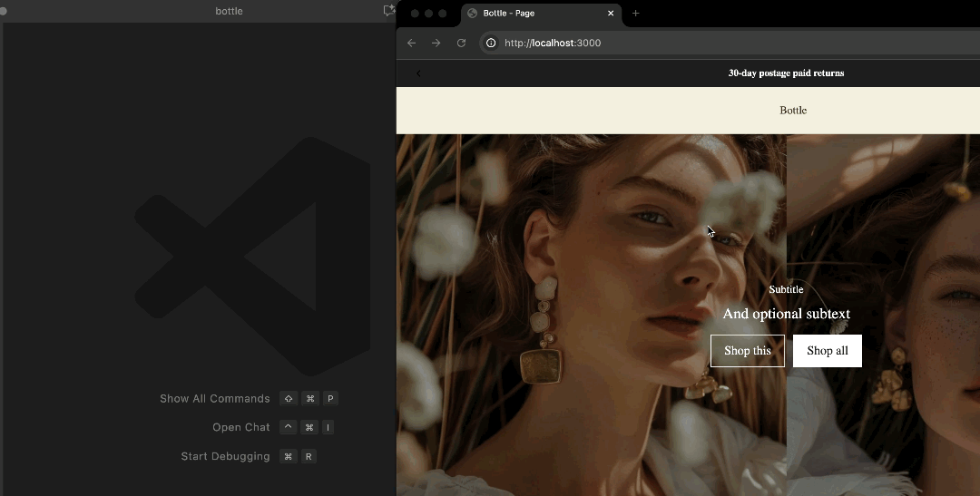Switch to the Bottle - Page tab

tap(535, 14)
